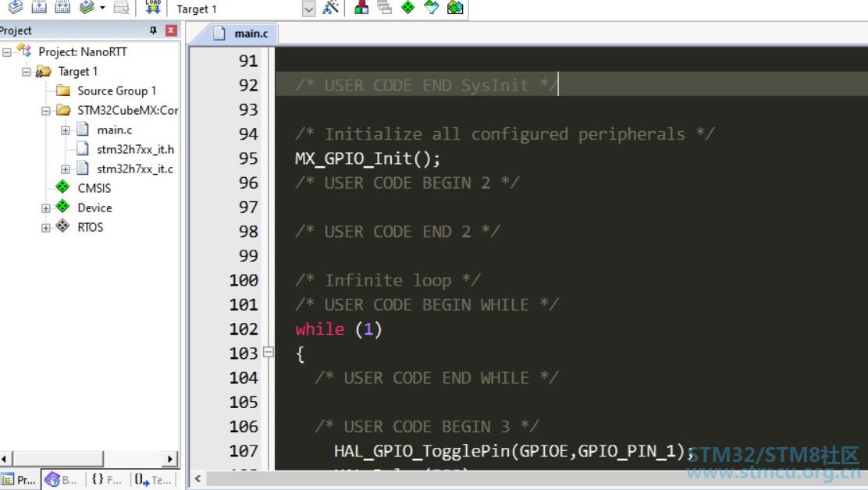This screenshot has width=868, height=490.
Task: Select the RTOS component item
Action: (91, 227)
